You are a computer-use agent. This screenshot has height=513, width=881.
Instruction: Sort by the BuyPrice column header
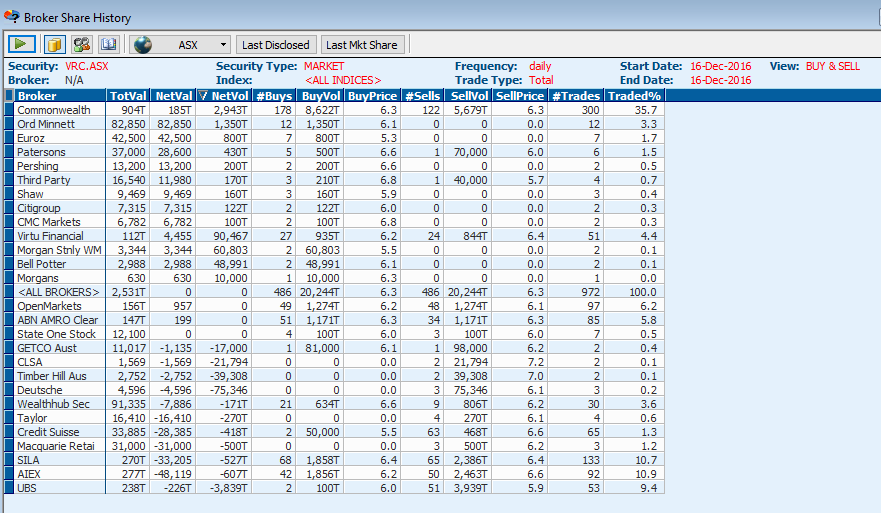[x=373, y=96]
